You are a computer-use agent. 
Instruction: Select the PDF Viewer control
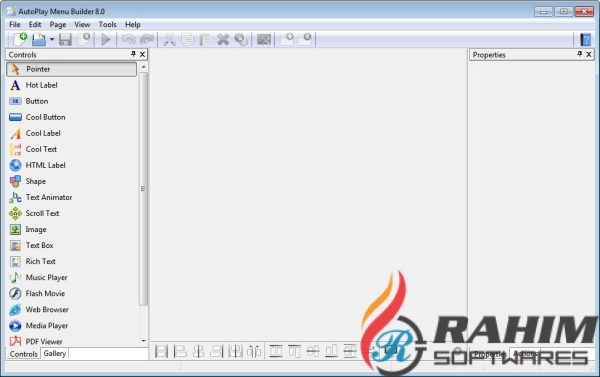(x=71, y=341)
